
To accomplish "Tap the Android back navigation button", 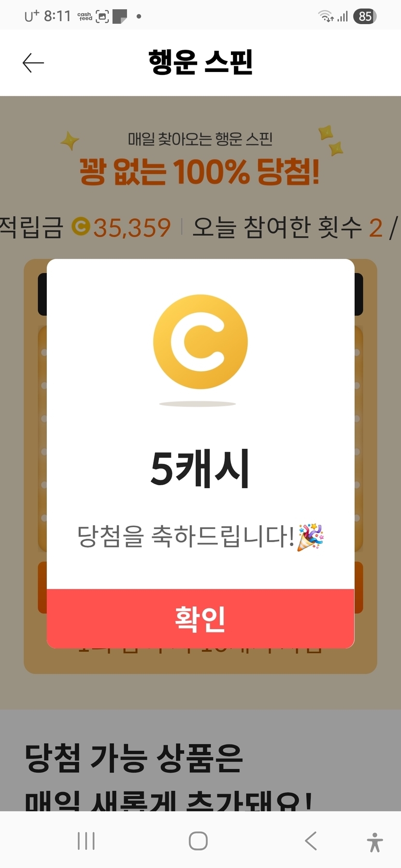I will tap(311, 841).
